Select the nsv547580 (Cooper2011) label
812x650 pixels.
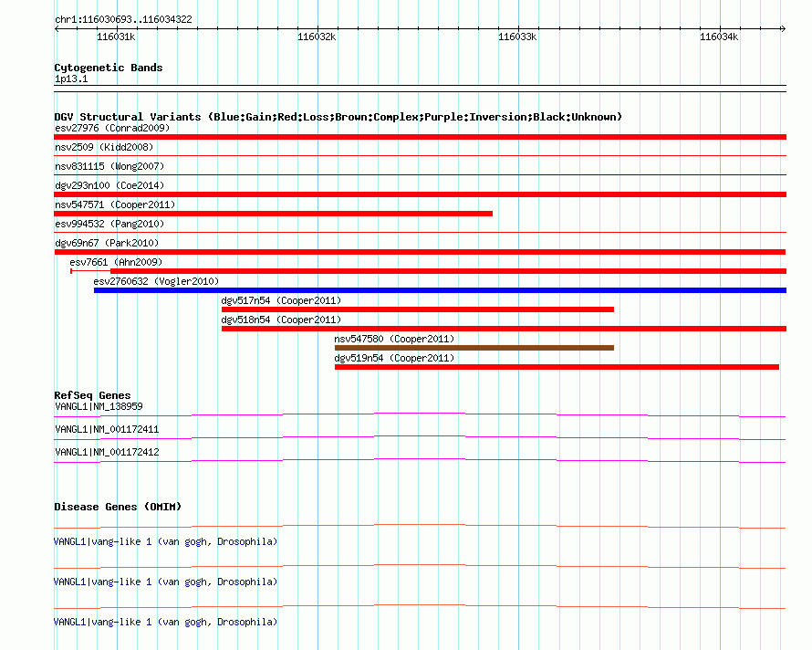pos(394,339)
